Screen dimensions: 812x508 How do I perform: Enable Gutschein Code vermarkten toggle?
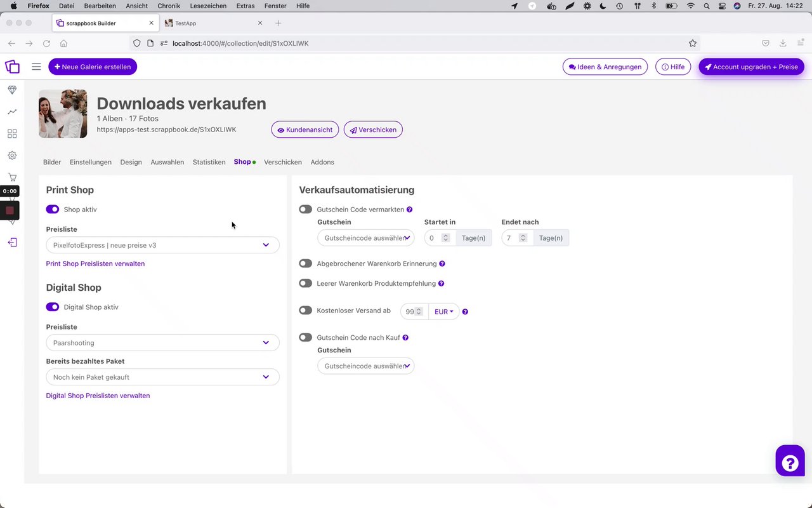pos(306,210)
